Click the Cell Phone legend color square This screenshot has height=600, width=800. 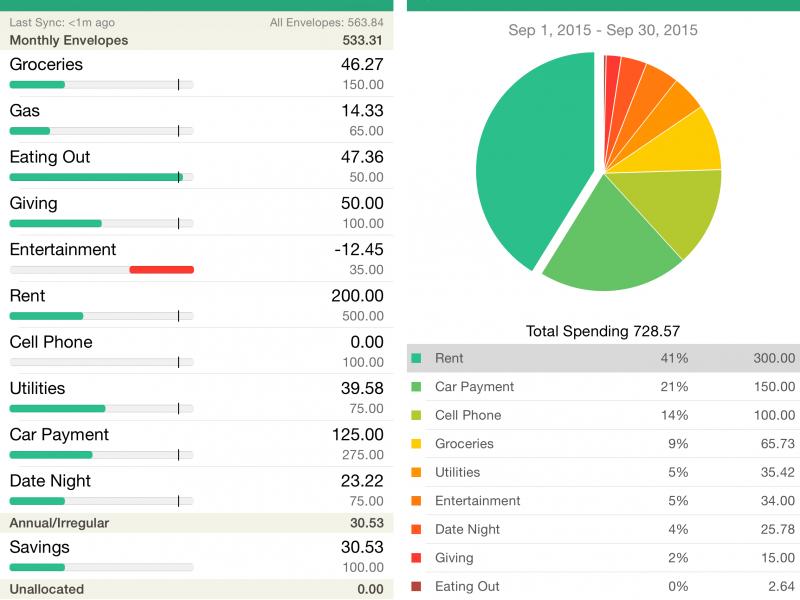pos(416,415)
